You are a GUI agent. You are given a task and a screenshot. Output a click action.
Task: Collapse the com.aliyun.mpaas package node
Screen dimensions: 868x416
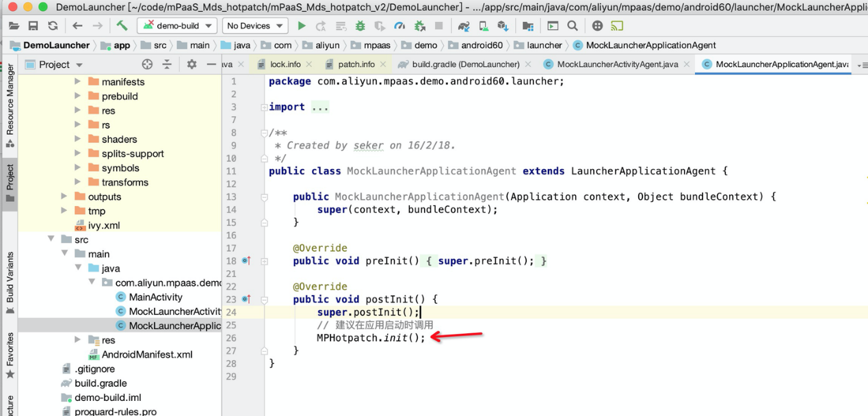pos(91,283)
